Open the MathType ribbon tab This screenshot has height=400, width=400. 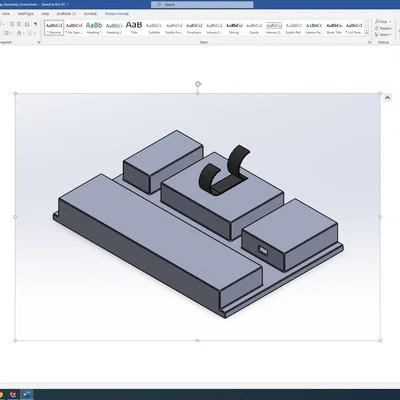(x=26, y=14)
